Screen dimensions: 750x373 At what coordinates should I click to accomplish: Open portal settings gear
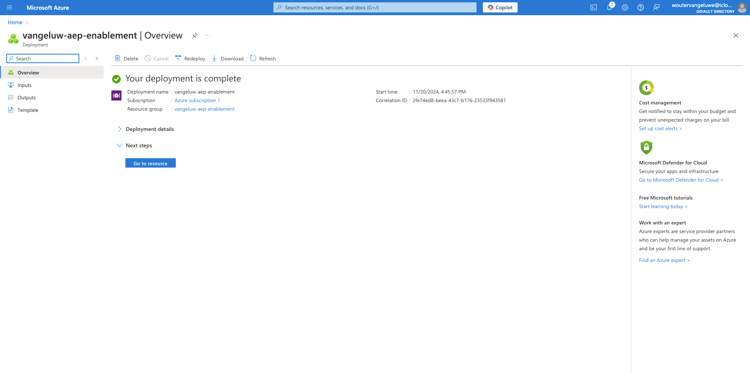[x=625, y=7]
